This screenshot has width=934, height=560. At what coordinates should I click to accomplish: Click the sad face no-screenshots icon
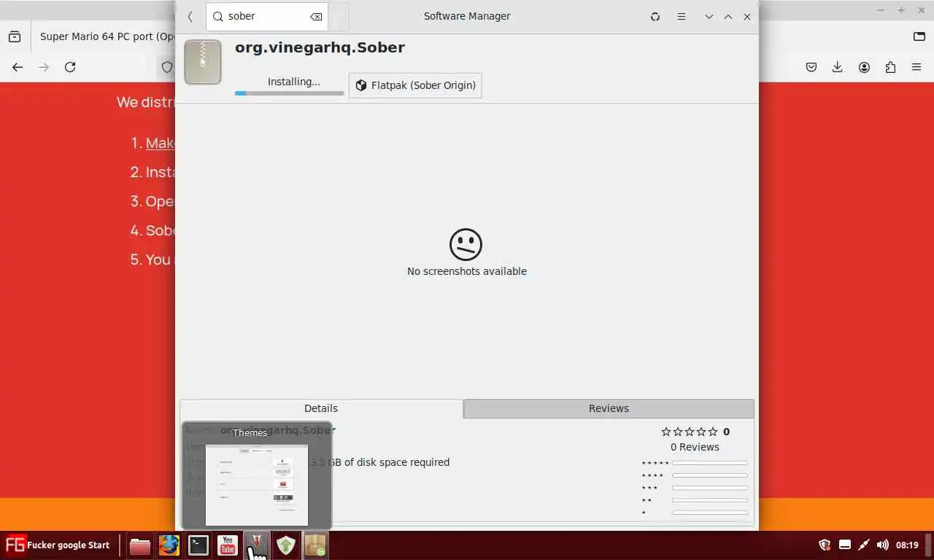[466, 244]
